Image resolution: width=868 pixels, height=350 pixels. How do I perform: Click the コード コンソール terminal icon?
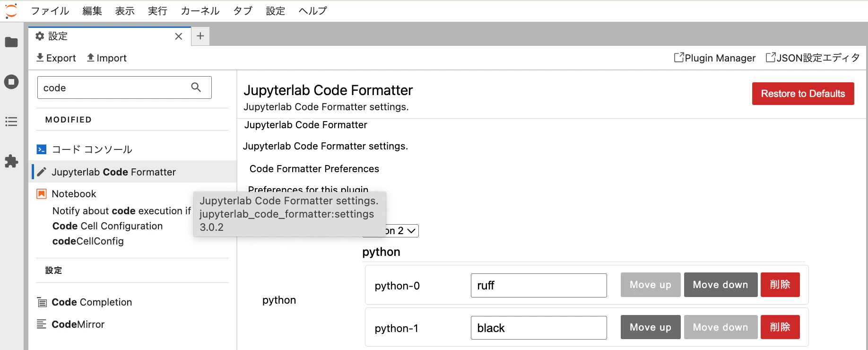tap(42, 149)
